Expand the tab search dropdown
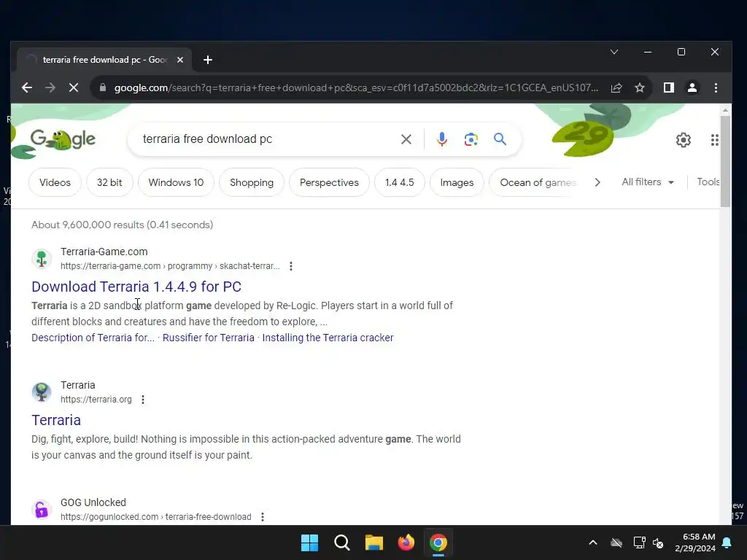Image resolution: width=747 pixels, height=560 pixels. tap(614, 52)
